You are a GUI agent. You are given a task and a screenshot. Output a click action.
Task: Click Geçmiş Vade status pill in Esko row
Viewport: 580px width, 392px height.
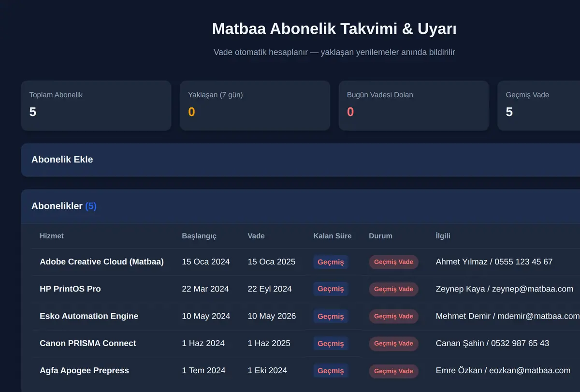tap(393, 316)
